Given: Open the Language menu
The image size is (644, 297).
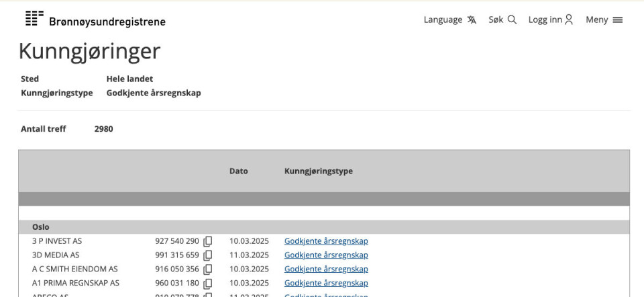Looking at the screenshot, I should click(x=443, y=20).
